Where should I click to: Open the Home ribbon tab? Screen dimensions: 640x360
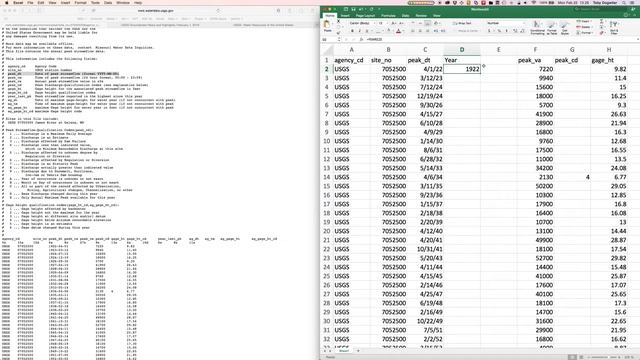pos(330,16)
